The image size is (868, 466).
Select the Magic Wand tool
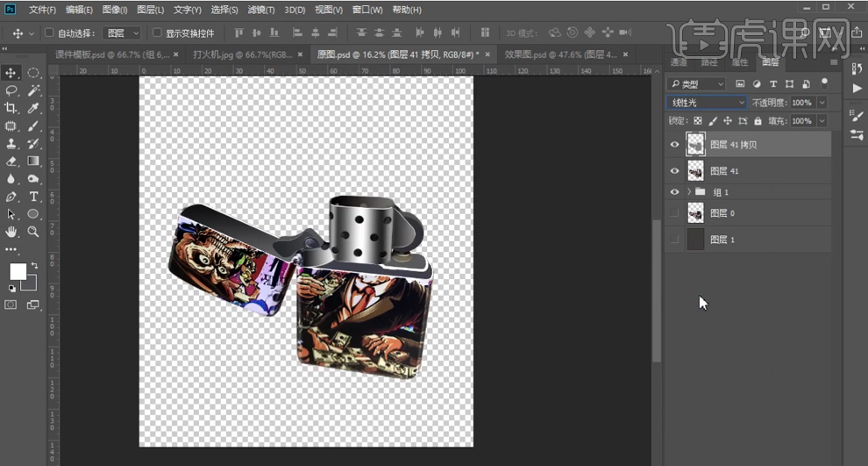click(33, 90)
